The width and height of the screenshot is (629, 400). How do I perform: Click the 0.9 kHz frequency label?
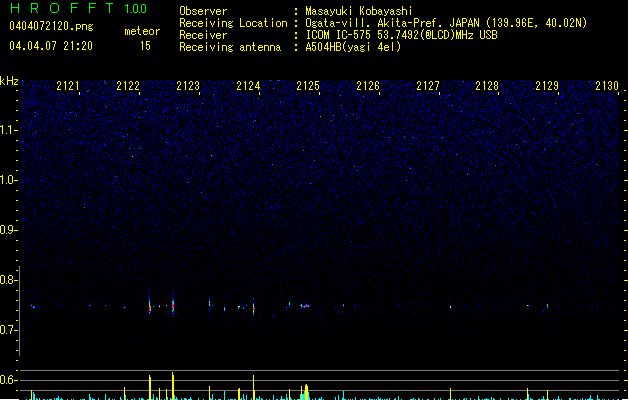coord(8,230)
